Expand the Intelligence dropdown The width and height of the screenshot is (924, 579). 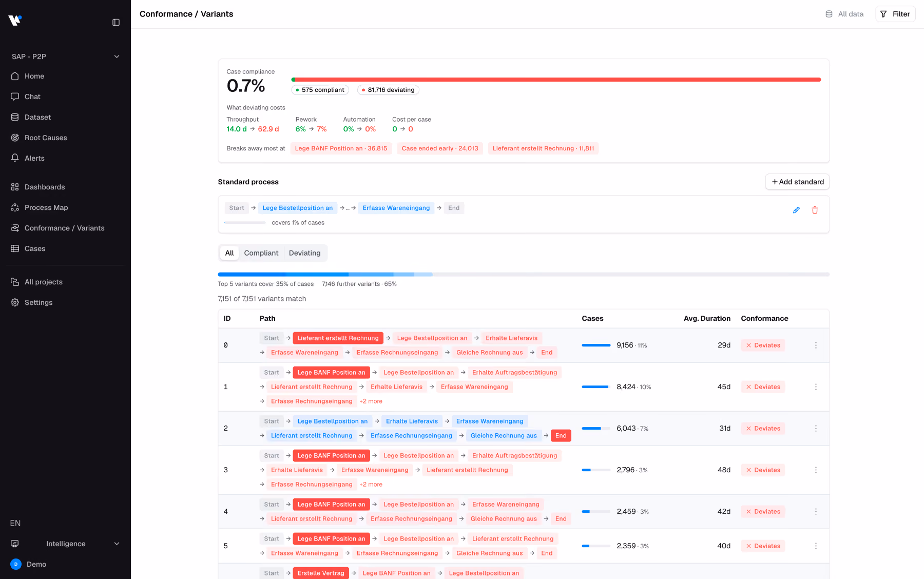pos(65,544)
